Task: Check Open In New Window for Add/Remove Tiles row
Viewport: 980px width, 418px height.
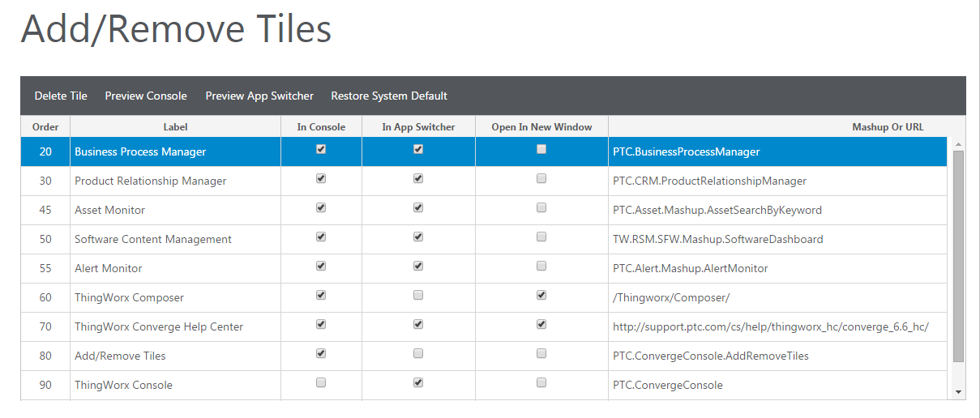Action: (x=541, y=353)
